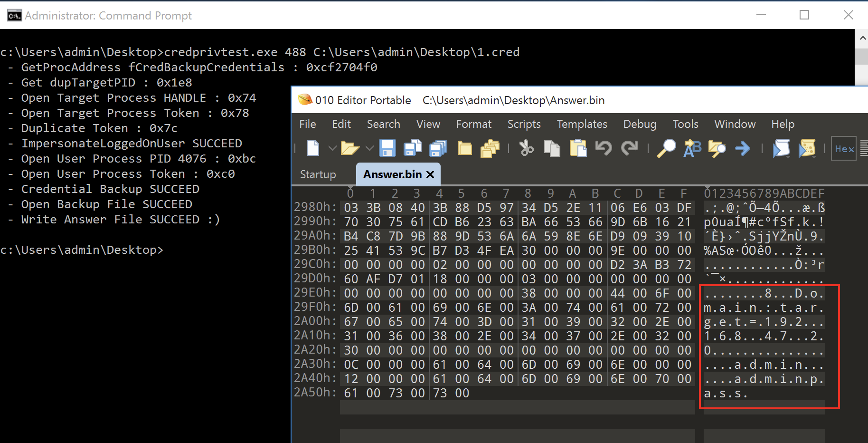Redo the last edit
The height and width of the screenshot is (443, 868).
(x=629, y=148)
